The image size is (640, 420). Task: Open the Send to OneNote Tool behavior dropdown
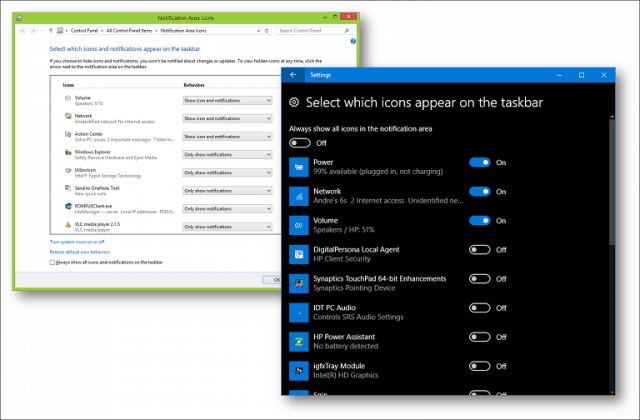coord(227,191)
